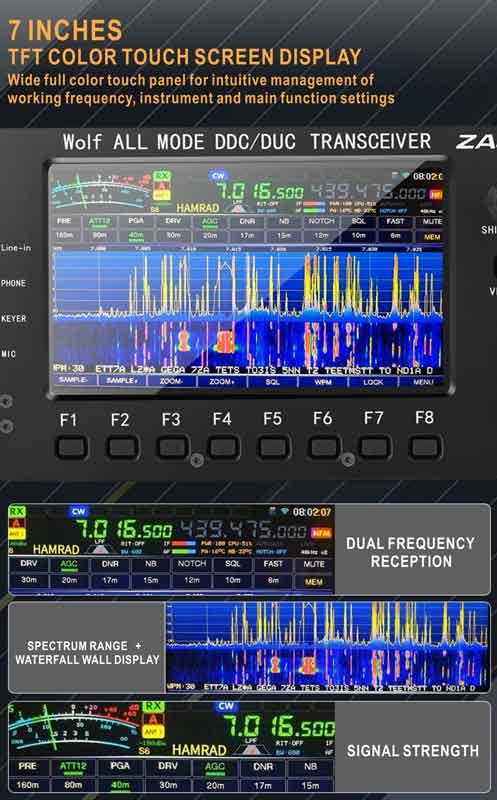The width and height of the screenshot is (497, 800).
Task: Tap the LPF filter shape icon on main display
Action: (x=238, y=206)
